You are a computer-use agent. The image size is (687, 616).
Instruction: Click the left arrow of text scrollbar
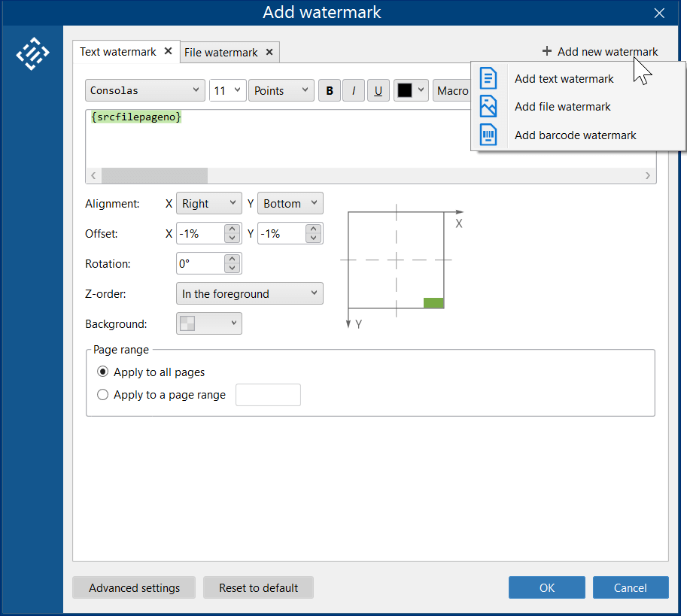tap(93, 175)
